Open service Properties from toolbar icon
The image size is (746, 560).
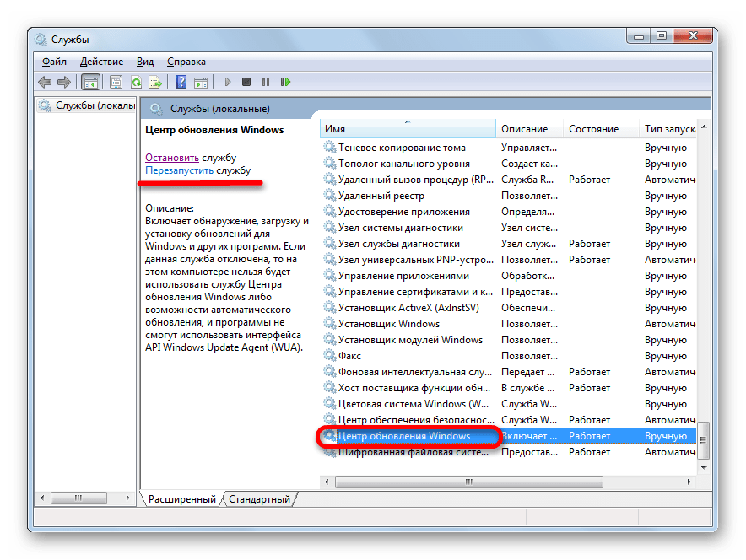[x=116, y=82]
